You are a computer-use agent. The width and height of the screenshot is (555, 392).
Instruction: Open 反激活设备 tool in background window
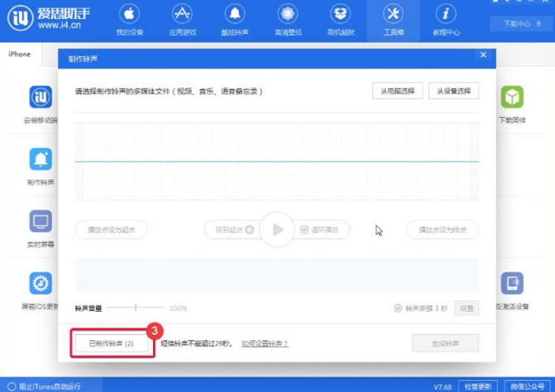pyautogui.click(x=512, y=291)
